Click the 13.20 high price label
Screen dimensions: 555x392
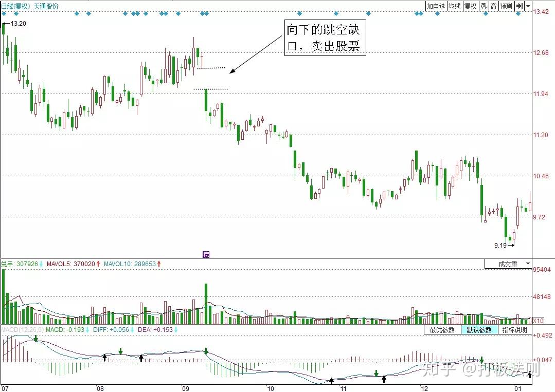pos(18,24)
